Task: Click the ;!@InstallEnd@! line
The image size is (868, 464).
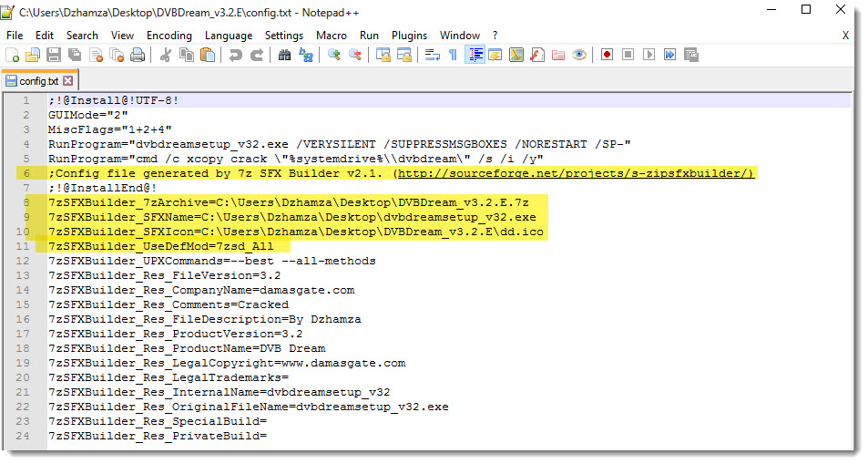Action: click(102, 188)
